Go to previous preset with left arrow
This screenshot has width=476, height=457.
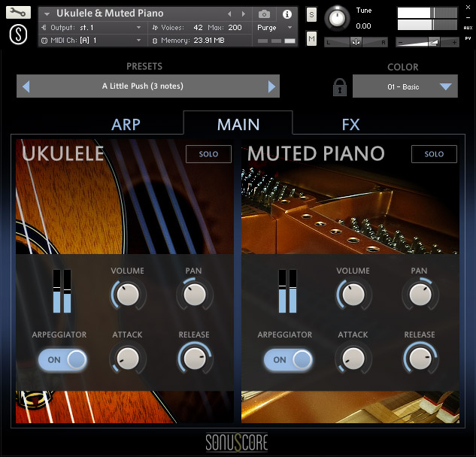pyautogui.click(x=26, y=86)
